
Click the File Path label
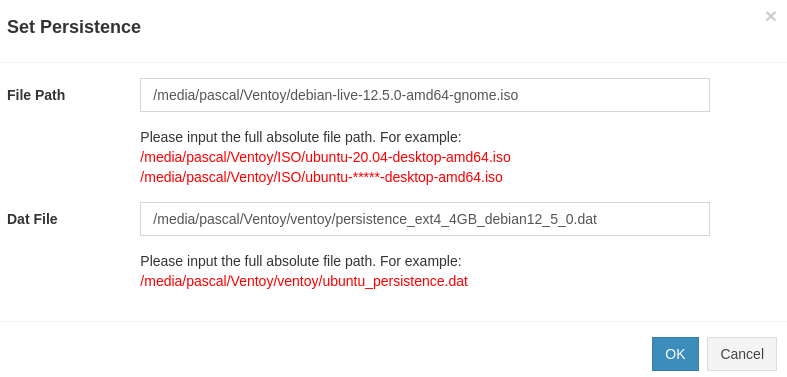[x=36, y=95]
